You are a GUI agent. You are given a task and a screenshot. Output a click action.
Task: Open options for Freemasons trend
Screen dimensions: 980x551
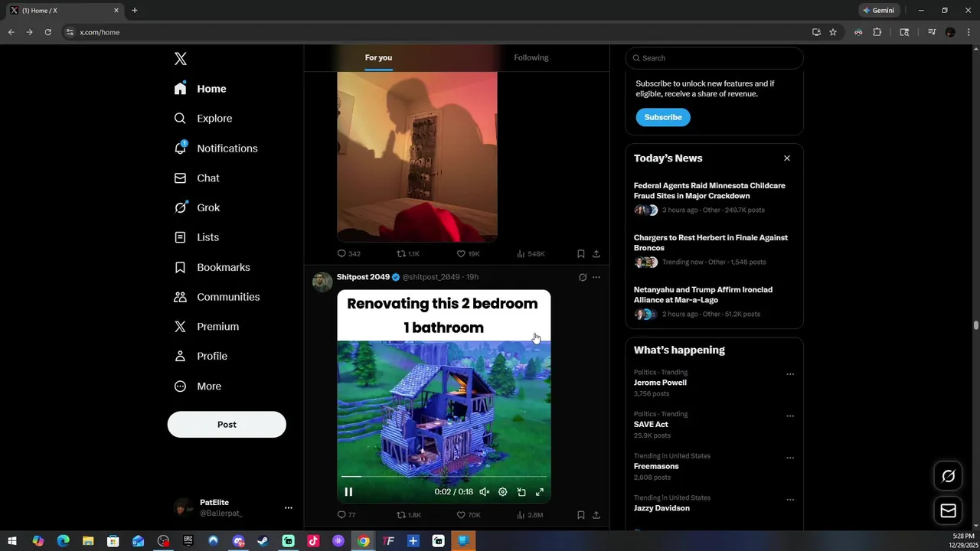(x=790, y=458)
